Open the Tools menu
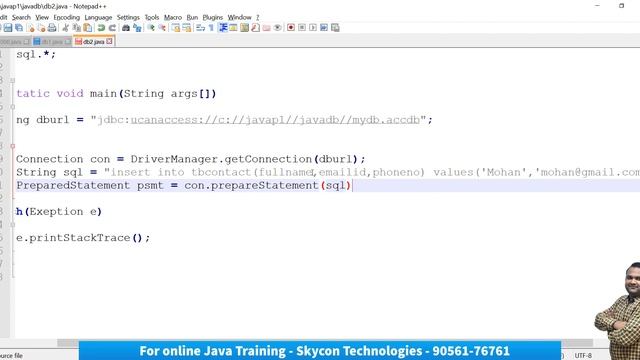Screen dimensions: 640x360 coord(151,18)
